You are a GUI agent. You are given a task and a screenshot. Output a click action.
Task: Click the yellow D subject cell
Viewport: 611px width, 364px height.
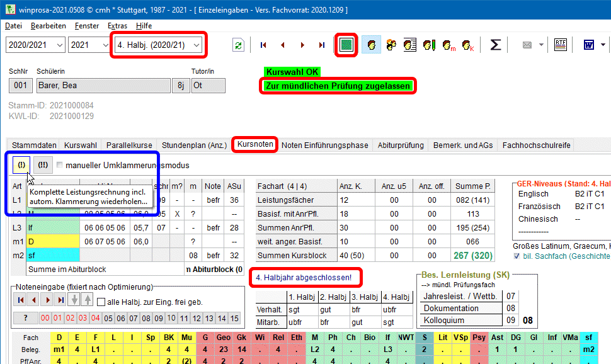point(59,338)
